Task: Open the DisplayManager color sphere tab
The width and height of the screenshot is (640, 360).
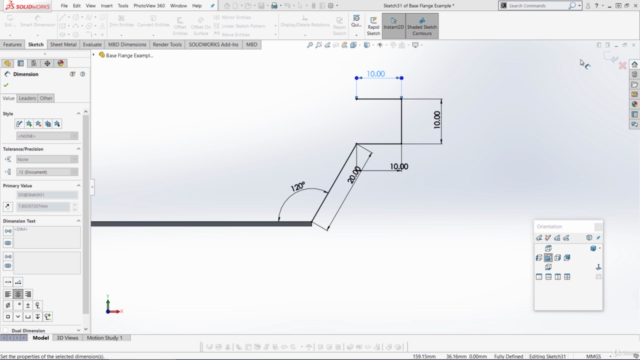Action: click(61, 63)
